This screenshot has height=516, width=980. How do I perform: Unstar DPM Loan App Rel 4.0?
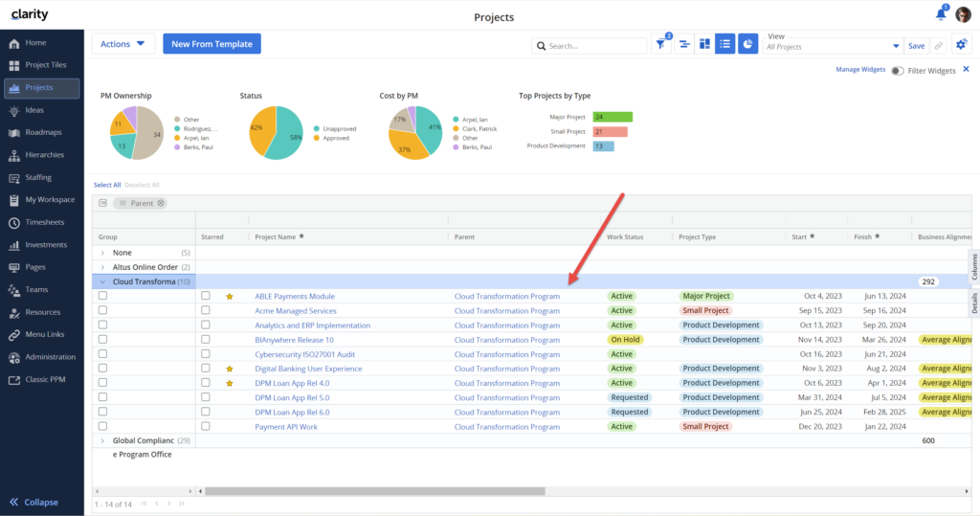coord(230,383)
